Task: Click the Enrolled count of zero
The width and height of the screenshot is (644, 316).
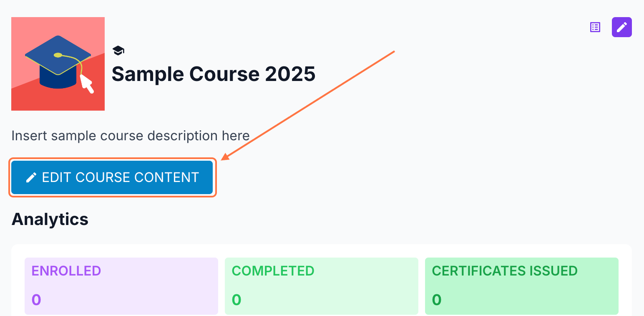Action: 36,300
